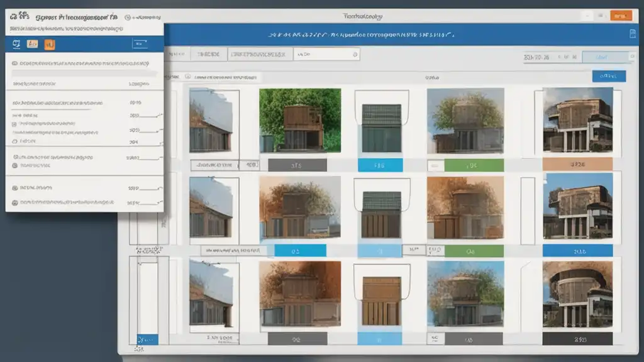Click the beige icon in left panel toolbar
The height and width of the screenshot is (362, 644).
33,44
